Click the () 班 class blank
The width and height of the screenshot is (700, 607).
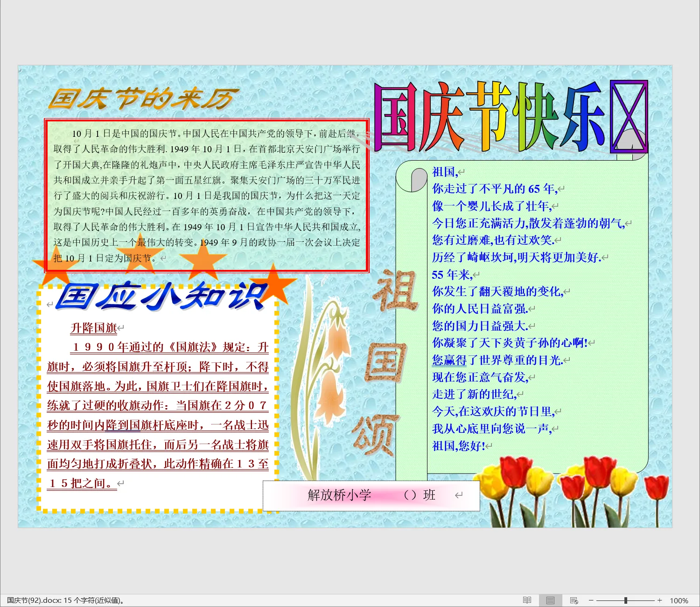coord(420,495)
